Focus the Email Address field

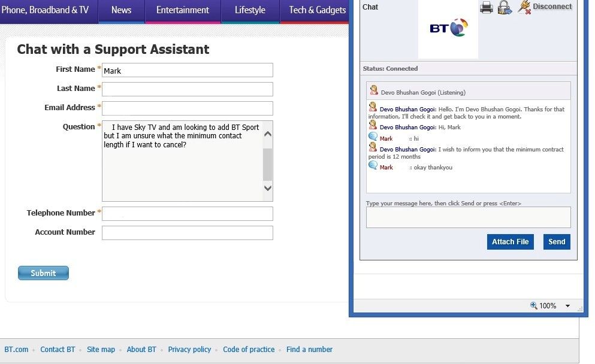(188, 108)
